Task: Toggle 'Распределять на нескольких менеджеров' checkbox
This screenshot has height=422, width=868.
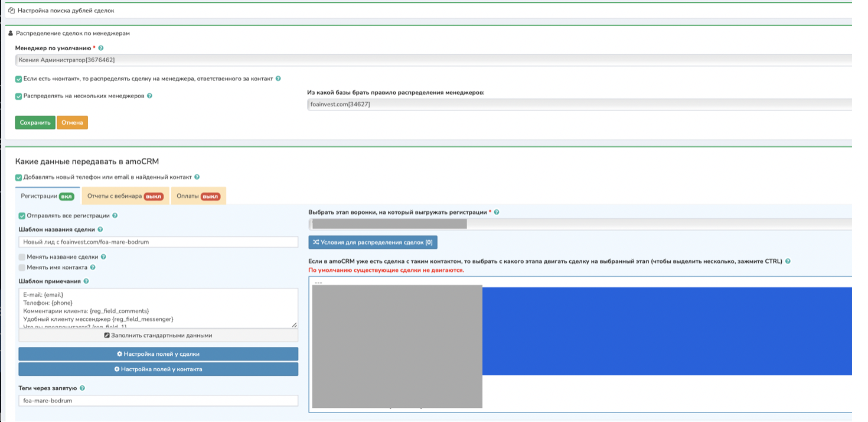Action: 19,96
